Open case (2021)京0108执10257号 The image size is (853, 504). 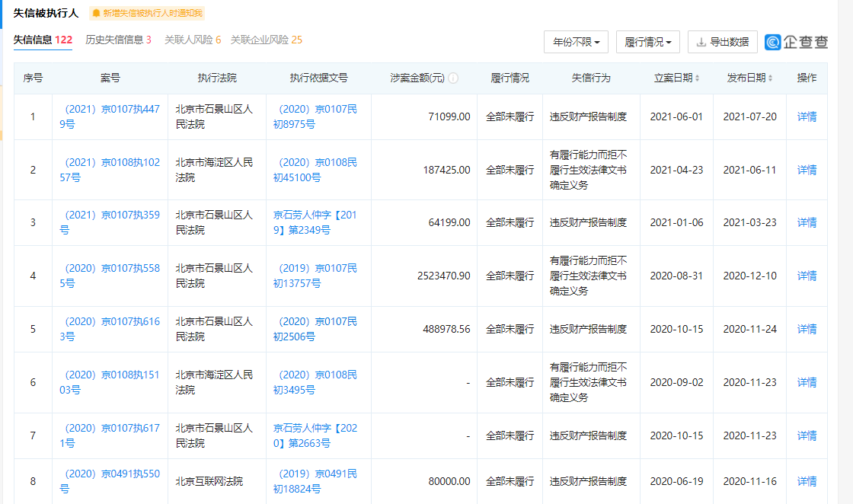click(110, 170)
